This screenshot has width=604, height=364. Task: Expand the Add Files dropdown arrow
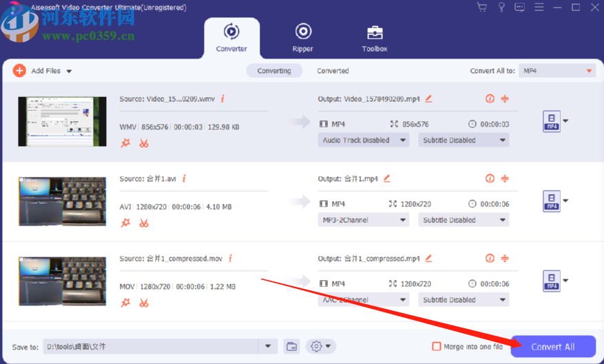[x=69, y=71]
